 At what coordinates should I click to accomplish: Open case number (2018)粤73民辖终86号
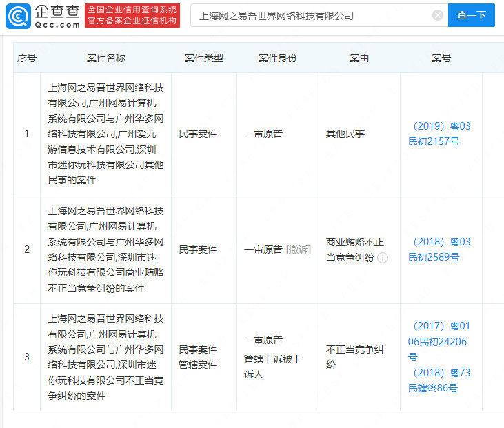pos(439,380)
